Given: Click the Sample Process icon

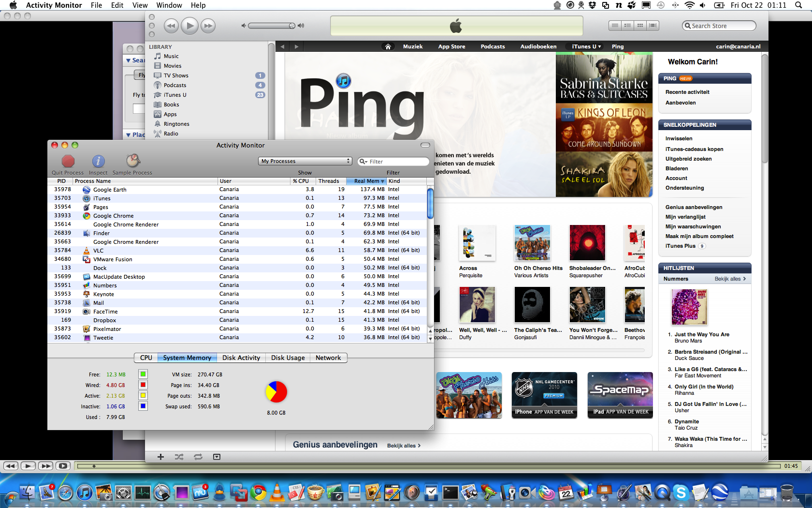Looking at the screenshot, I should coord(132,161).
